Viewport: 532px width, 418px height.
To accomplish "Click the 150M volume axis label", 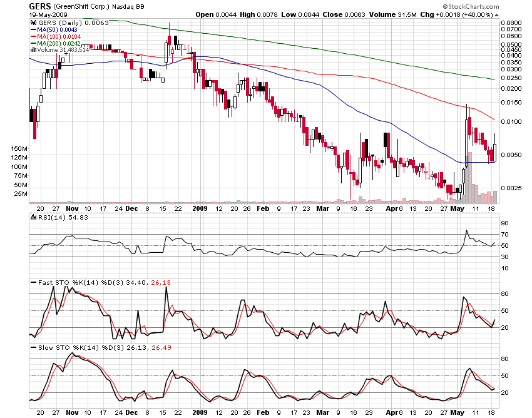I will [x=19, y=148].
